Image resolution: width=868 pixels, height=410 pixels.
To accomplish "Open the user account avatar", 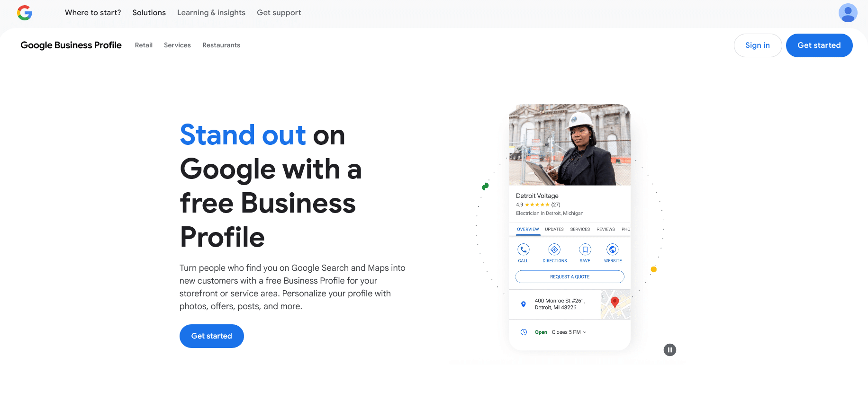I will pos(848,13).
